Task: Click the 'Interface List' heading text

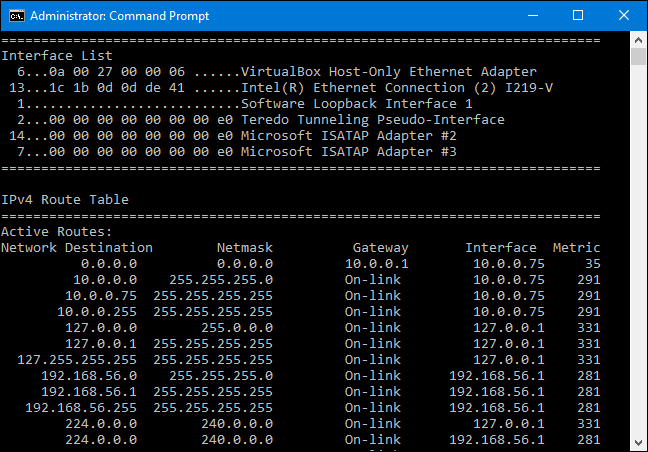Action: tap(57, 55)
